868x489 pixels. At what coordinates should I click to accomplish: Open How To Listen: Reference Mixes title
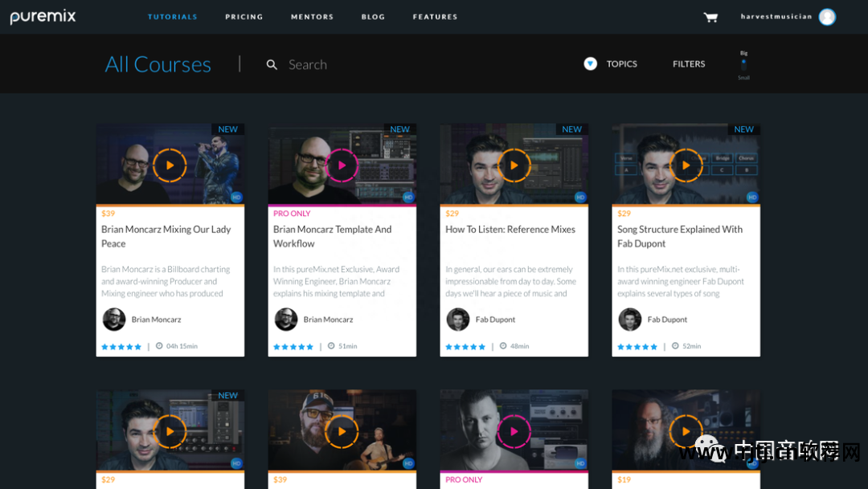point(510,229)
